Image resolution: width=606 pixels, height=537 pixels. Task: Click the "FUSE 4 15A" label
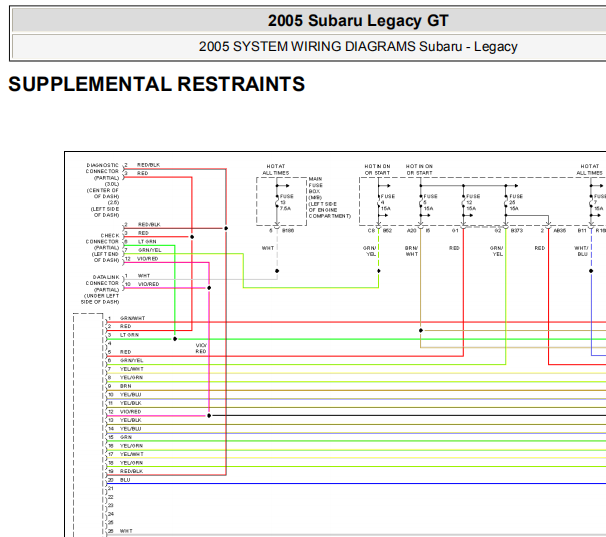pyautogui.click(x=388, y=202)
